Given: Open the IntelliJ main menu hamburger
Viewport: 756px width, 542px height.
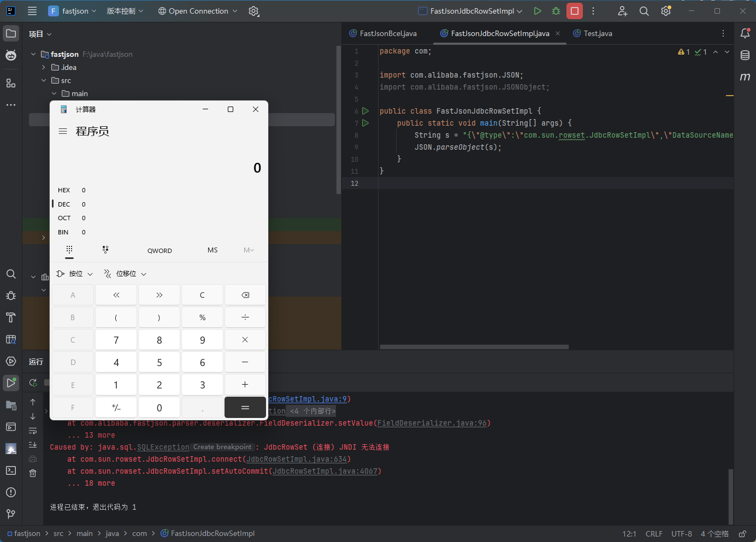Looking at the screenshot, I should (x=32, y=11).
